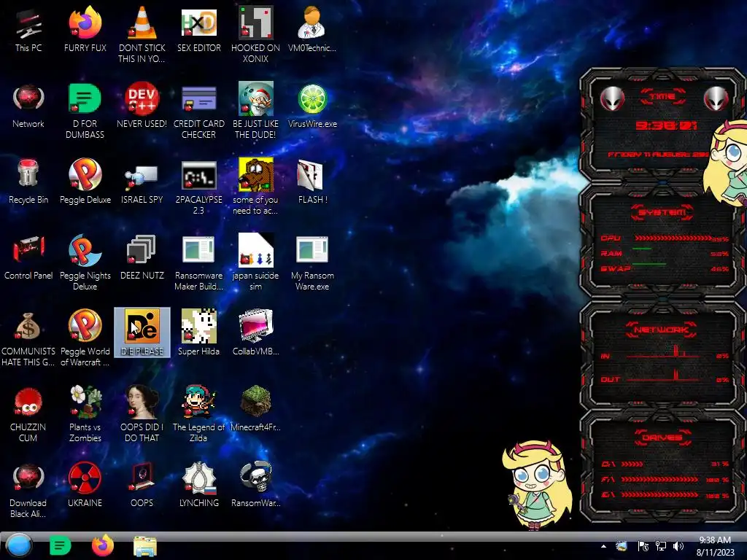Click the F:\ drive usage bar
This screenshot has height=560, width=747.
click(x=659, y=480)
